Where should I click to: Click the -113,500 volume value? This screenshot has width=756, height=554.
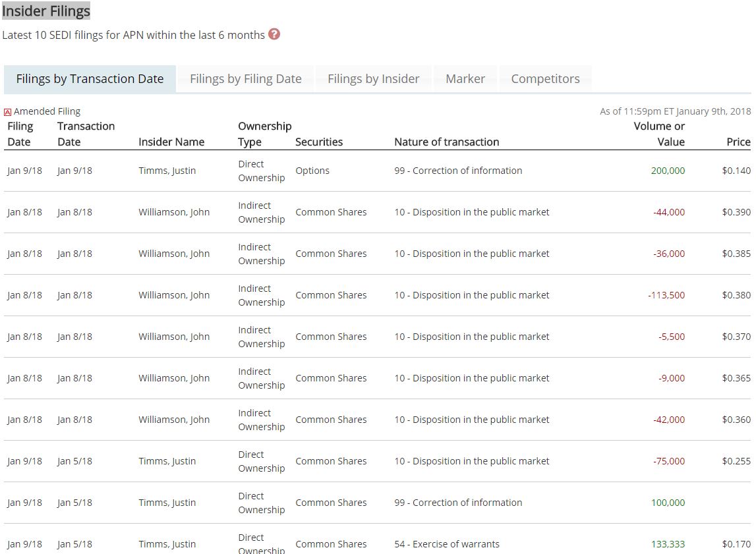click(x=666, y=295)
